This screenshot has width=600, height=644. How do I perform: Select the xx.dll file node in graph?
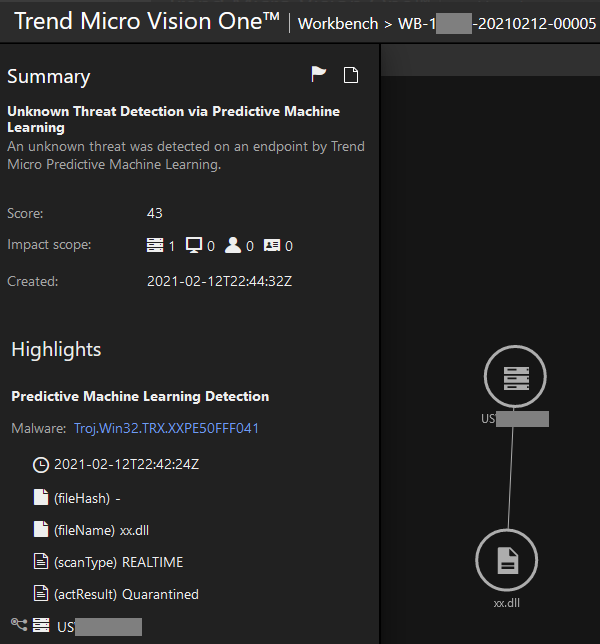coord(507,561)
